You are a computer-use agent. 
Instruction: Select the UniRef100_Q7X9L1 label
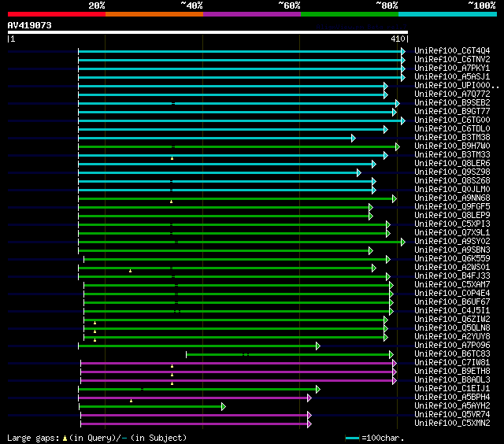[452, 232]
